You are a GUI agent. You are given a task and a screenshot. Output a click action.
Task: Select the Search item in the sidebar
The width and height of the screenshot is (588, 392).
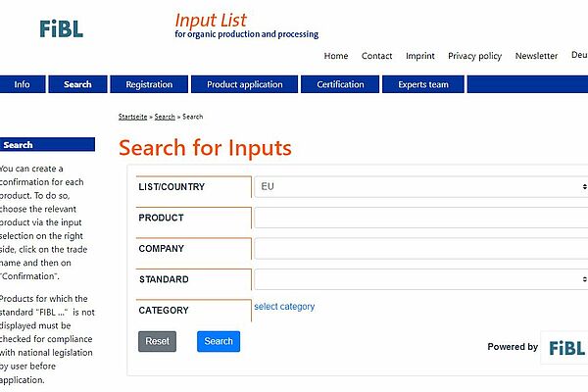coord(47,145)
